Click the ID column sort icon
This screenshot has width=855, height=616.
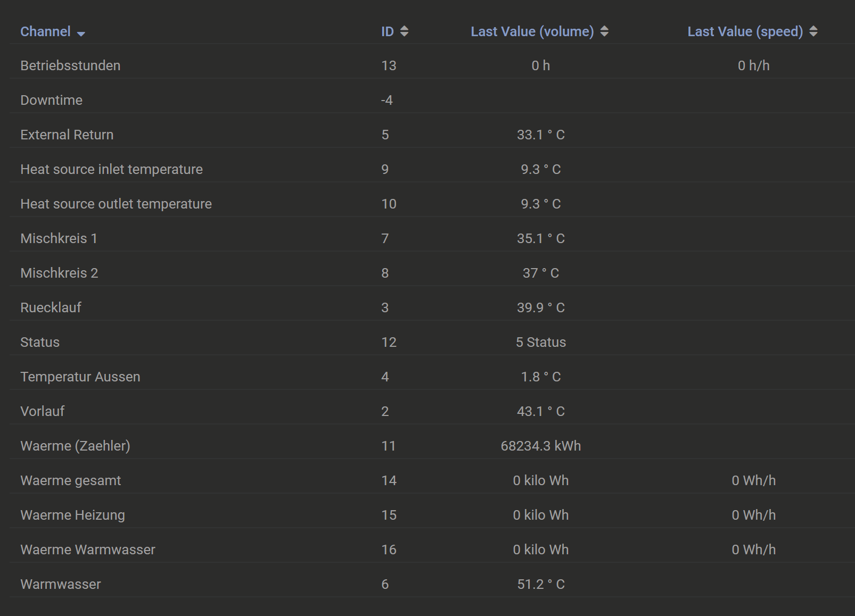(404, 31)
